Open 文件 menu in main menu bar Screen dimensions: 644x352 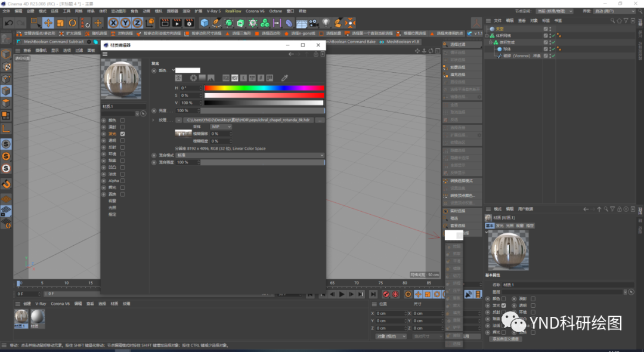[x=7, y=11]
